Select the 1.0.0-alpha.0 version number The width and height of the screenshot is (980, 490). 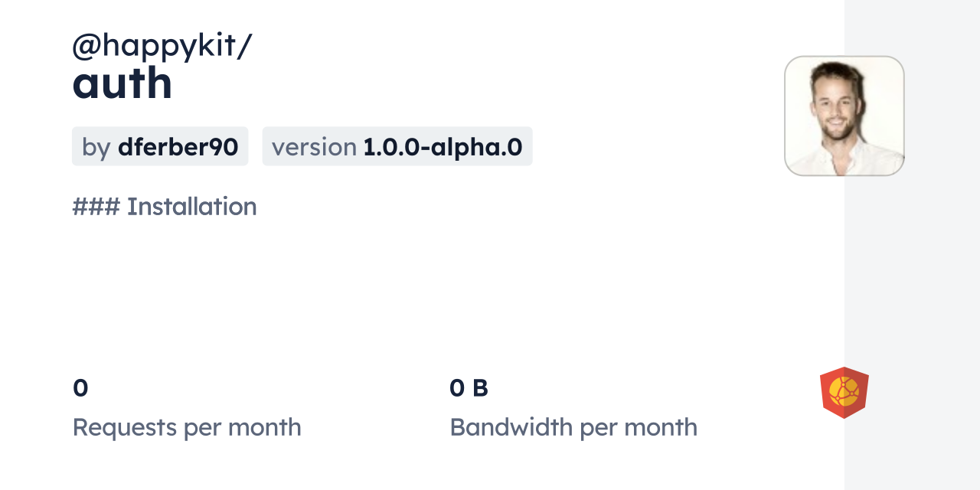pyautogui.click(x=443, y=146)
